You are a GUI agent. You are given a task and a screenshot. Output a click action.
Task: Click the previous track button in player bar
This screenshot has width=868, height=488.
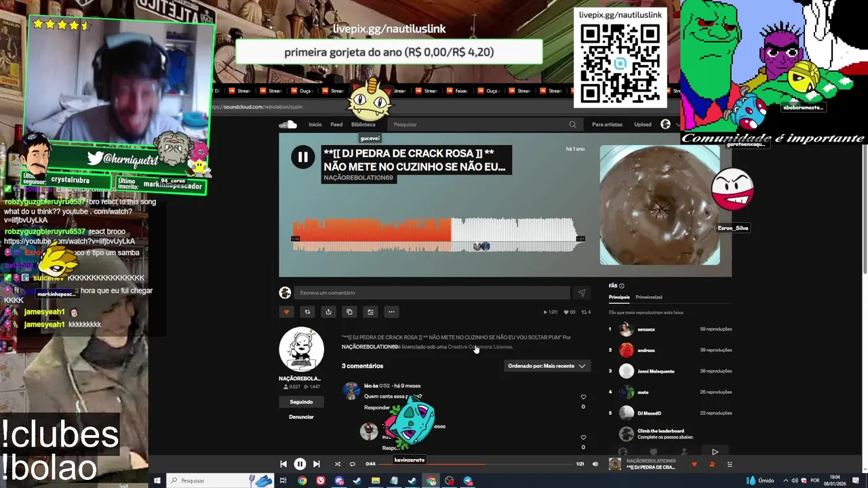pos(283,464)
